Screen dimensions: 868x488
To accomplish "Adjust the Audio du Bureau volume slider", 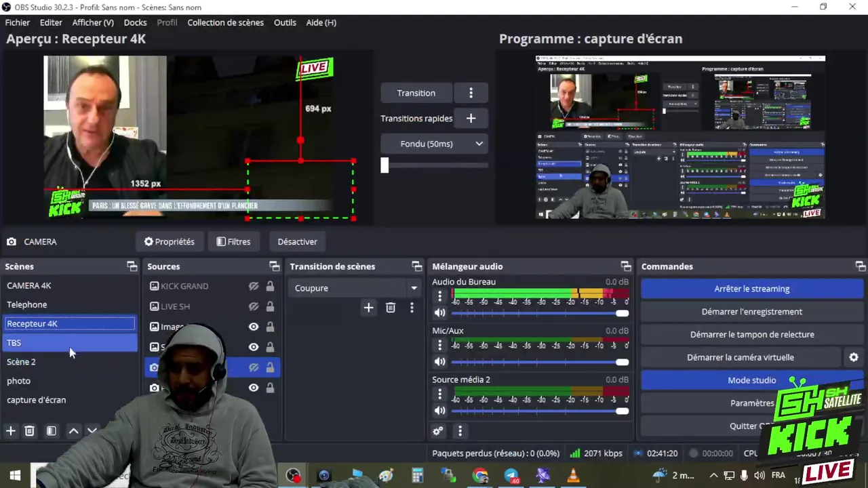I will point(540,313).
